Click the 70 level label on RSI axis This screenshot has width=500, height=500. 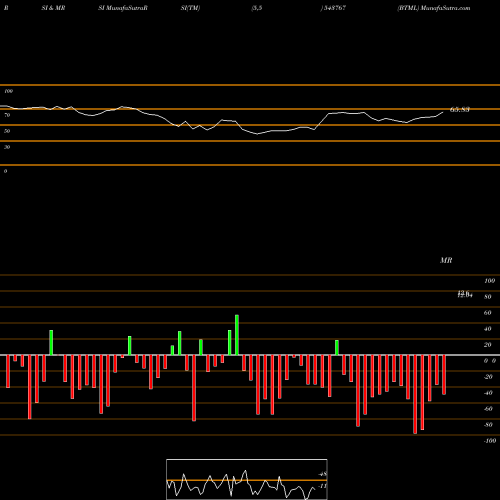7,115
